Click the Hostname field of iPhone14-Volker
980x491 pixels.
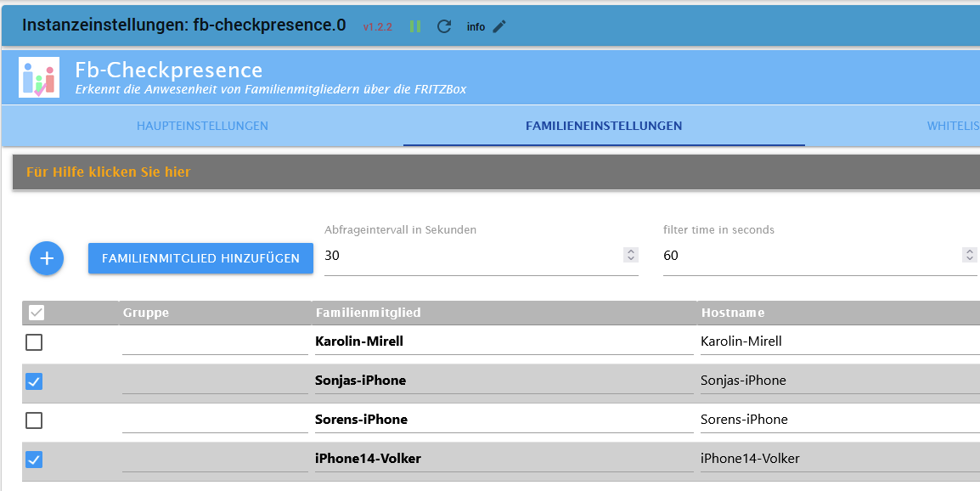pos(836,459)
